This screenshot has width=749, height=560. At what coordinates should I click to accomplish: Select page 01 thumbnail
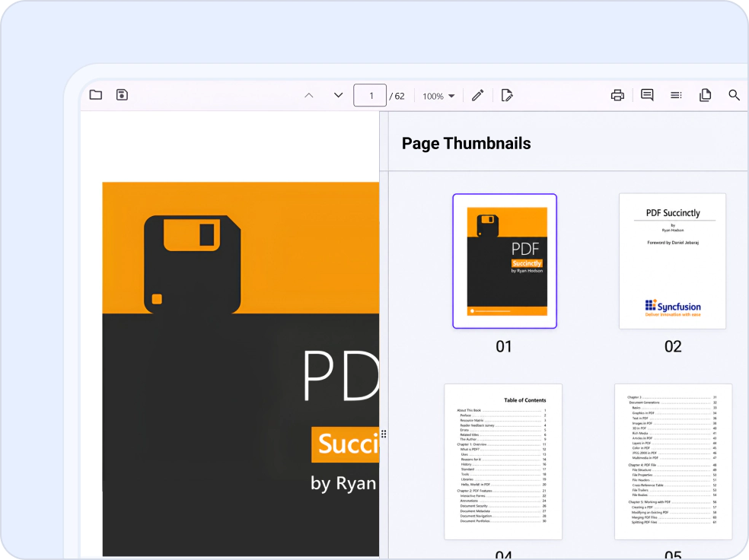(505, 261)
